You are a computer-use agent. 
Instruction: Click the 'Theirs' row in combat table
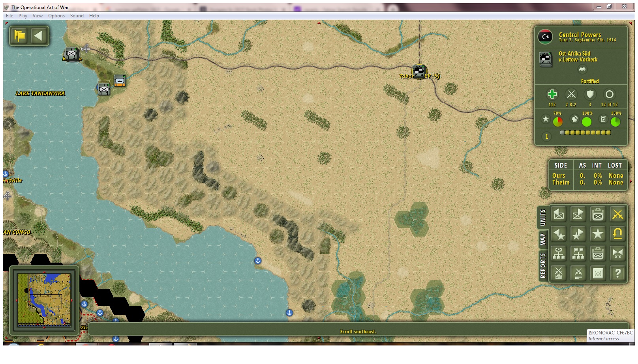click(x=587, y=183)
